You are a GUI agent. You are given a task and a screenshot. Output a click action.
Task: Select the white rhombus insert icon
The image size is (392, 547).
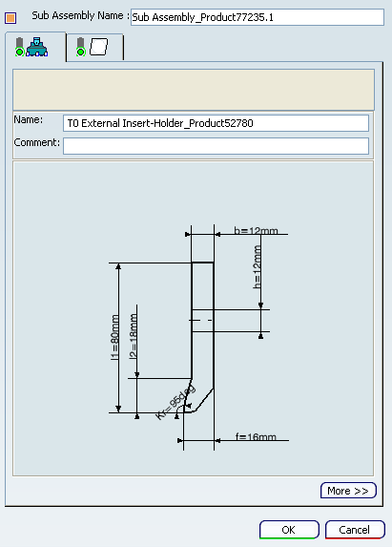(99, 47)
